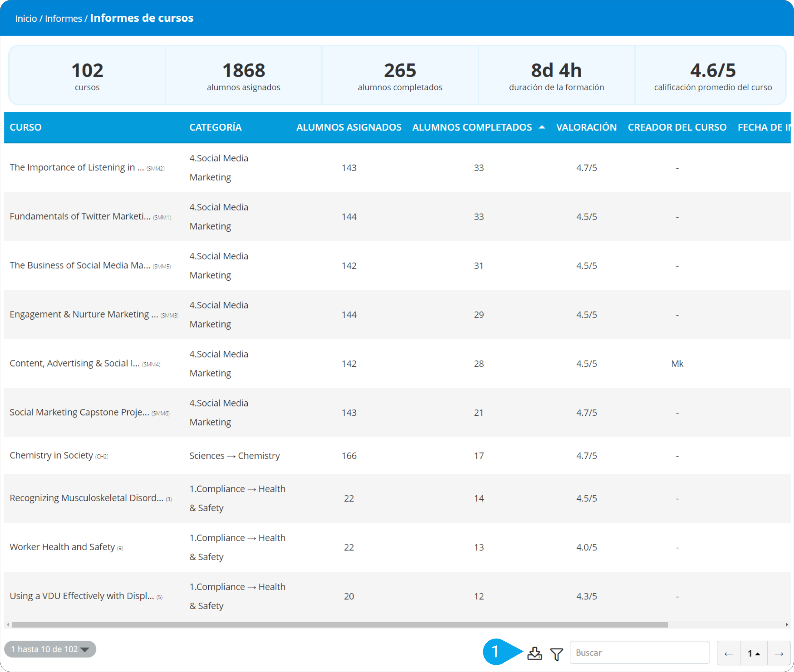This screenshot has width=794, height=672.
Task: Open 'The Importance of Listening in ...' course
Action: coord(77,167)
